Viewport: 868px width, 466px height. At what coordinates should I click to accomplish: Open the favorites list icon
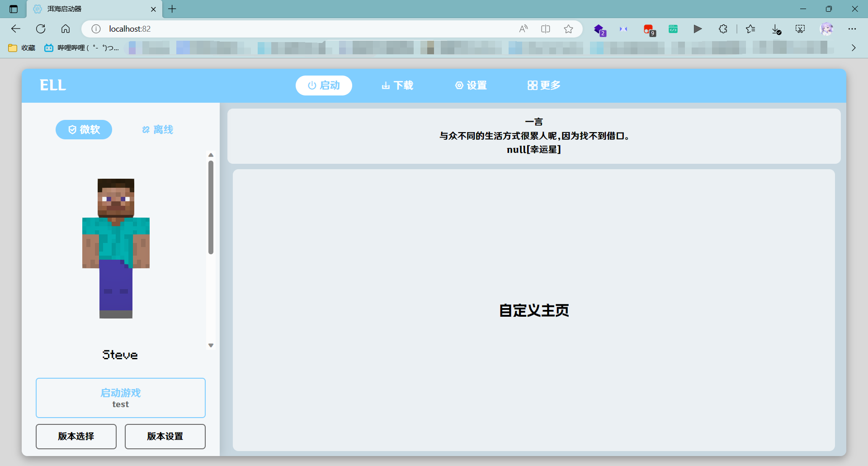point(750,29)
